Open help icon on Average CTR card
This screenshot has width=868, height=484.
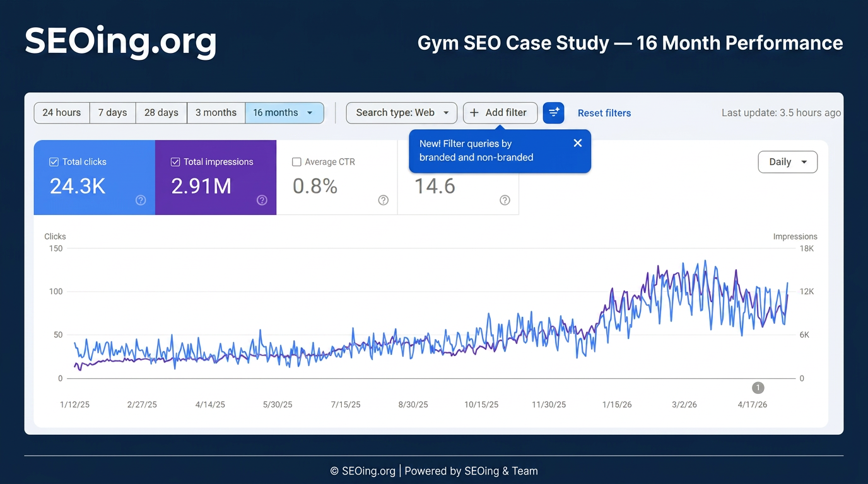tap(383, 200)
